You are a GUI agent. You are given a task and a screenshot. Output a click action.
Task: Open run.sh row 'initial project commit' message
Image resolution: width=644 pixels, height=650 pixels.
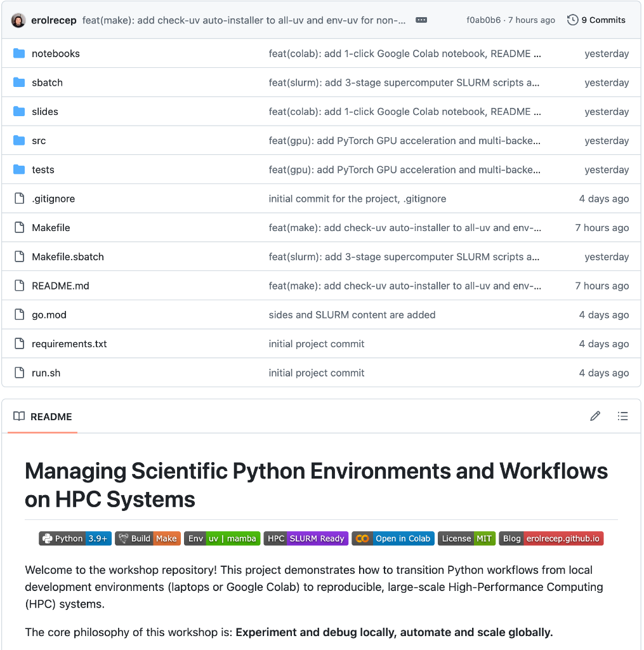(x=316, y=373)
